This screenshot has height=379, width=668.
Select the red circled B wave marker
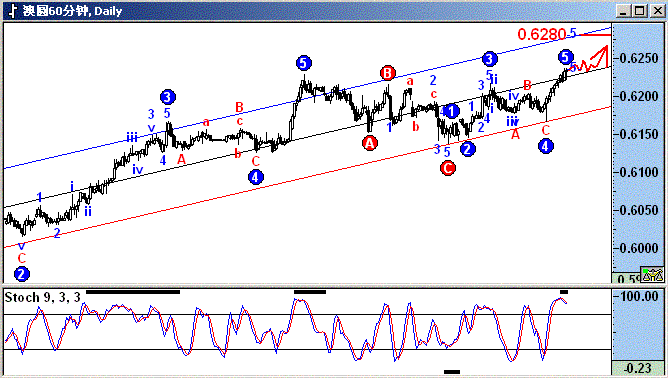pos(388,73)
